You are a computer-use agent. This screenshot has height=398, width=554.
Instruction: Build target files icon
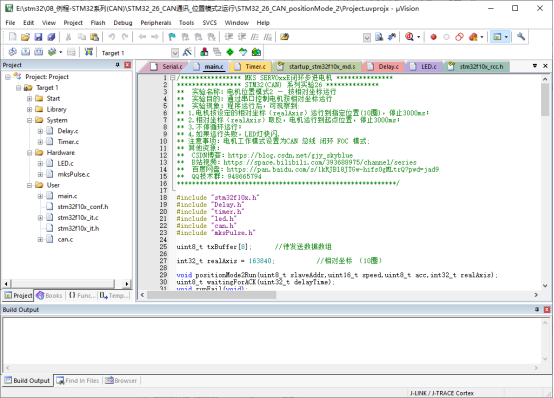click(x=25, y=52)
